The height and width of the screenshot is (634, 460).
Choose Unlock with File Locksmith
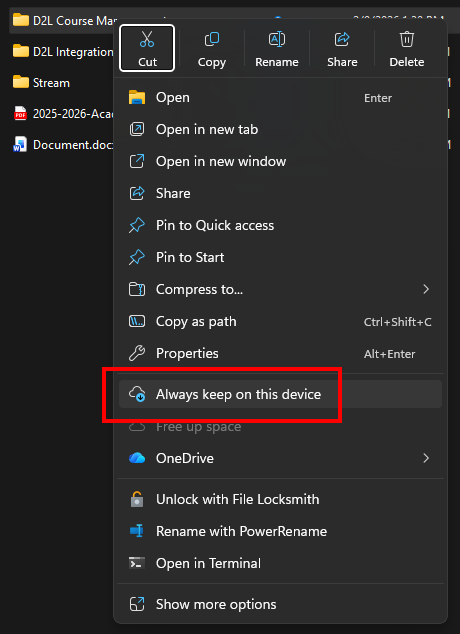[280, 499]
